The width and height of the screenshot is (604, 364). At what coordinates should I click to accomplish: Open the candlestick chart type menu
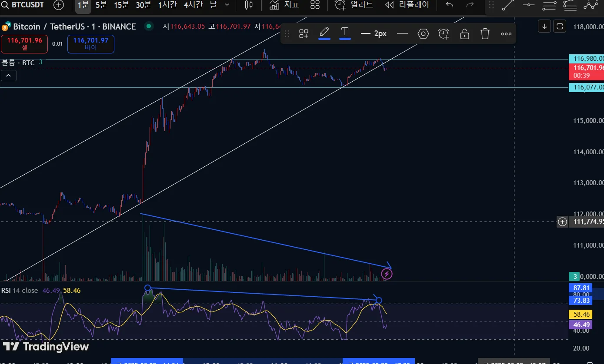coord(248,5)
